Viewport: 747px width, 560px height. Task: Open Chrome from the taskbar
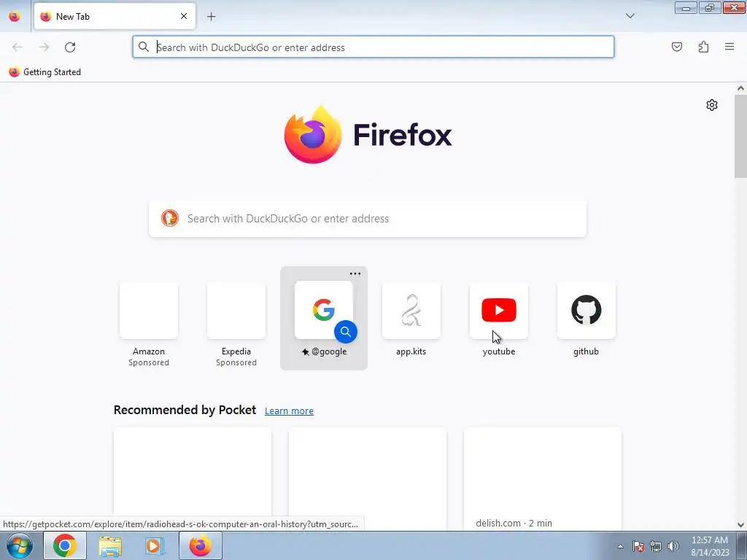[65, 545]
